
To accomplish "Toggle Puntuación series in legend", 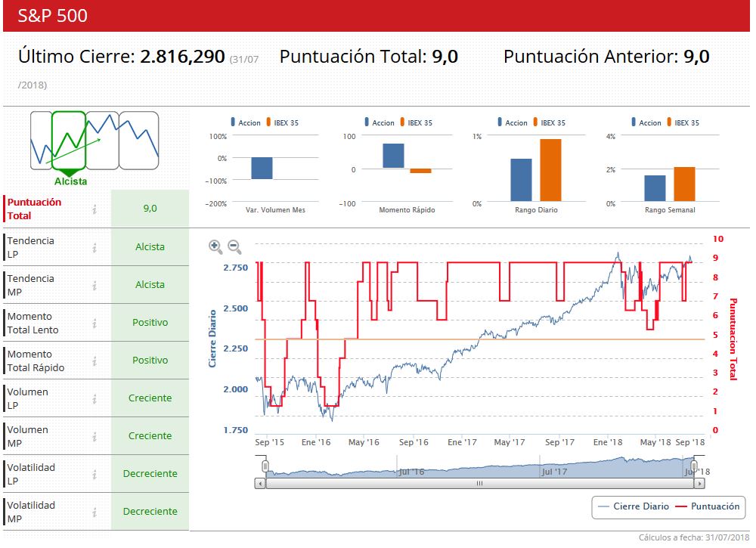I will [x=708, y=506].
